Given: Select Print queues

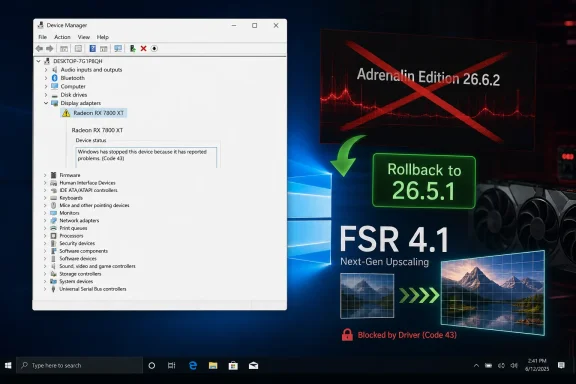Looking at the screenshot, I should [73, 228].
